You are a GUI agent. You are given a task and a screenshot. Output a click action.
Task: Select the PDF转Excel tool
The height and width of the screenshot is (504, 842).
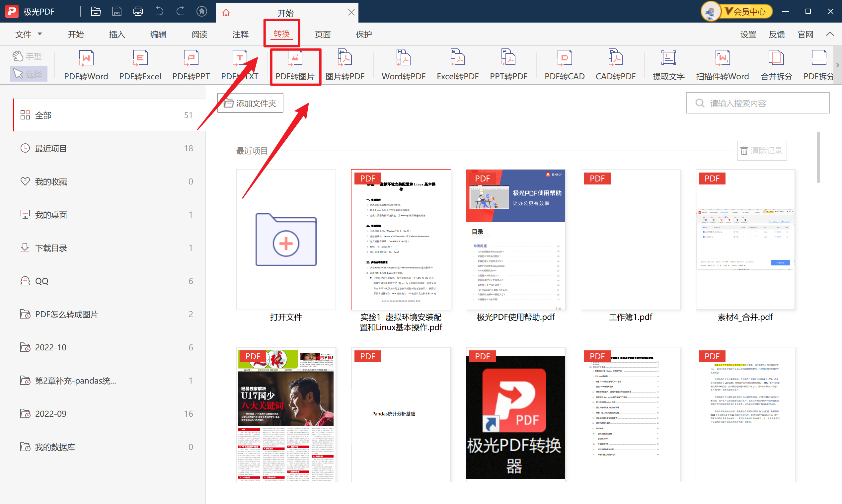tap(140, 65)
